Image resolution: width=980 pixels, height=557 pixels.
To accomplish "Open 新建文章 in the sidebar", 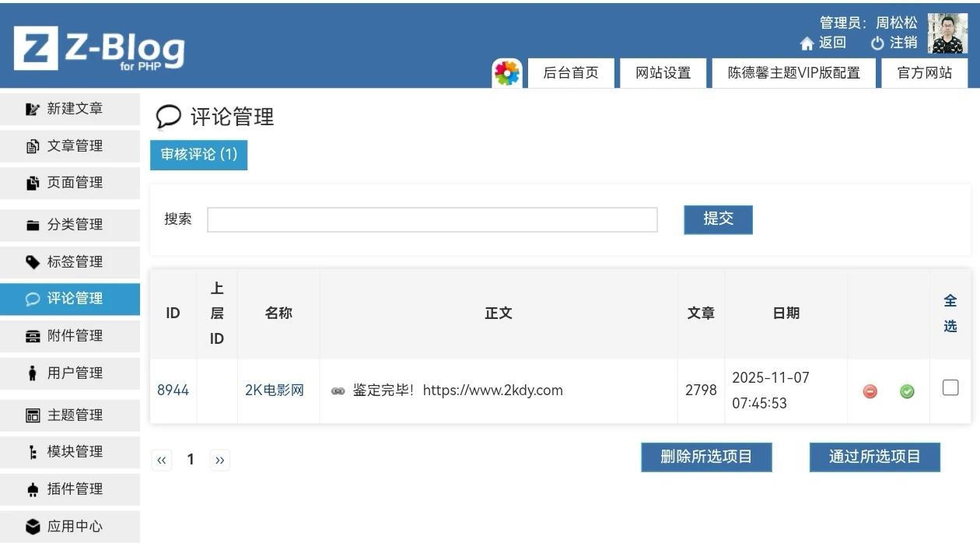I will coord(70,109).
